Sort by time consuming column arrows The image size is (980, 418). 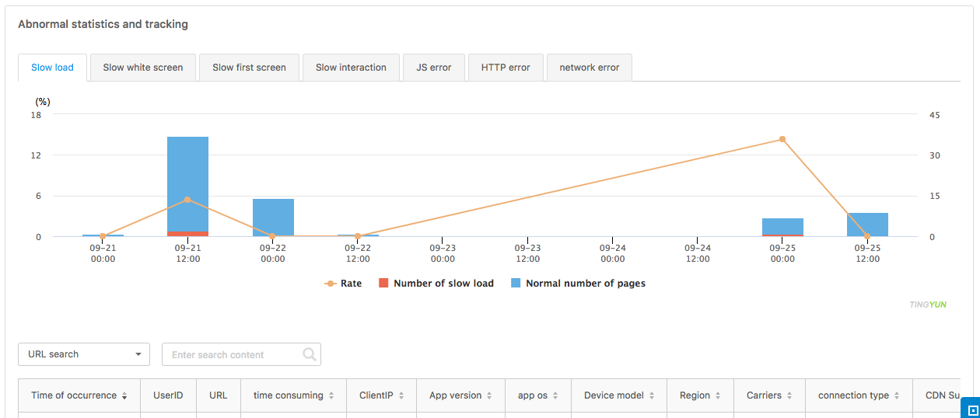tap(331, 396)
